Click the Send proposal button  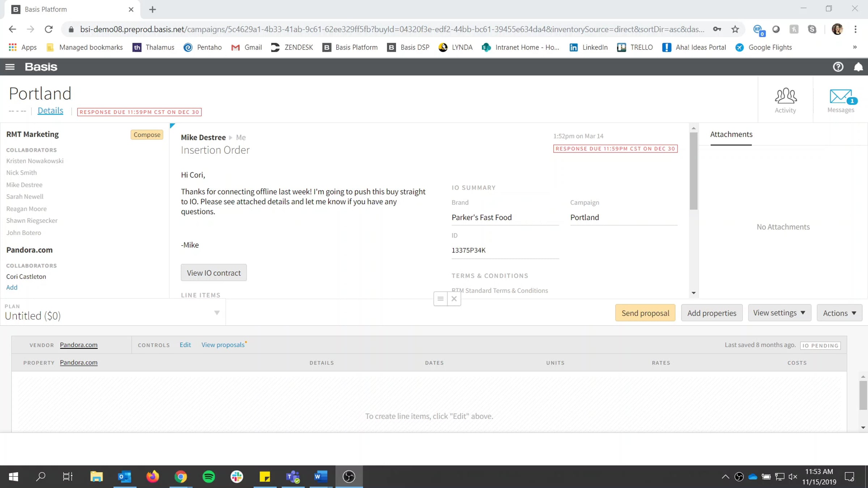pyautogui.click(x=645, y=313)
